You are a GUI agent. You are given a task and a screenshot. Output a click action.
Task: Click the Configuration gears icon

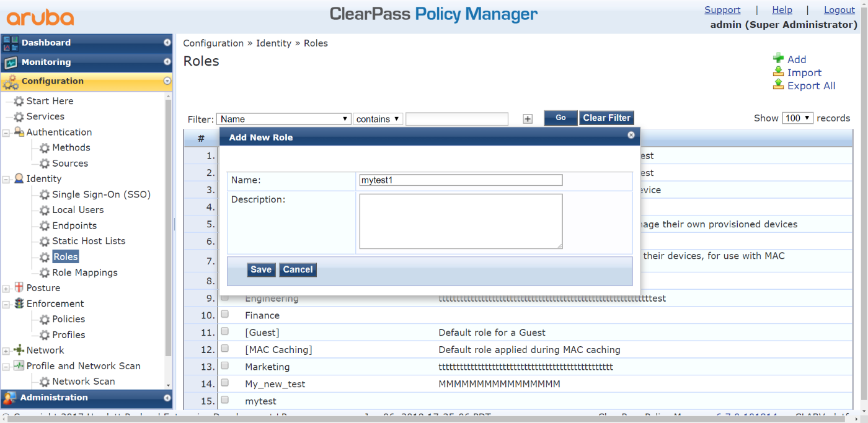point(11,82)
